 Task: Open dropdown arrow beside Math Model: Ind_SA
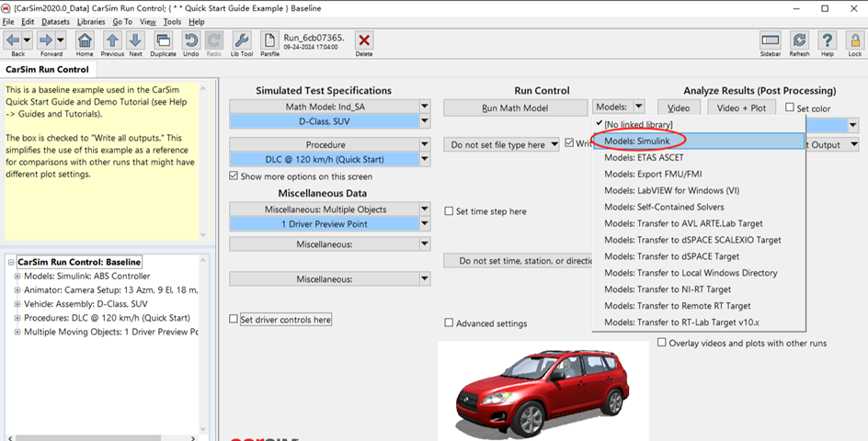pos(425,107)
